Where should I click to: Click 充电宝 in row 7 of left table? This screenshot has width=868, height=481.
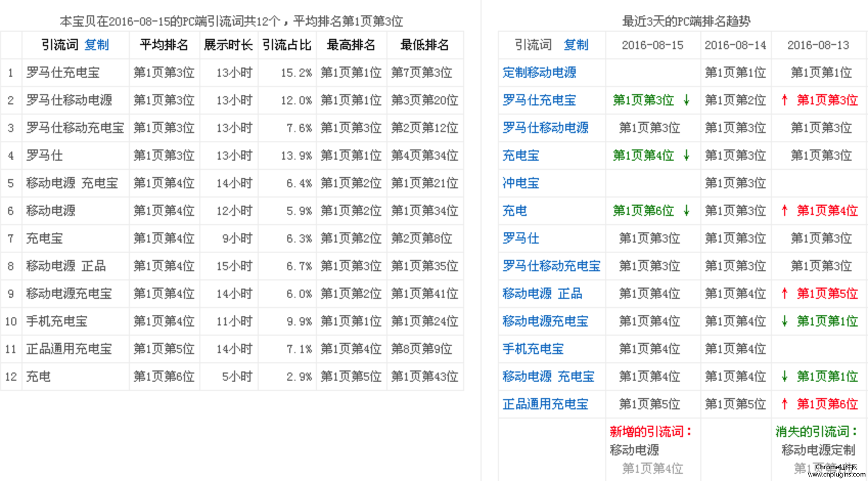tap(44, 238)
